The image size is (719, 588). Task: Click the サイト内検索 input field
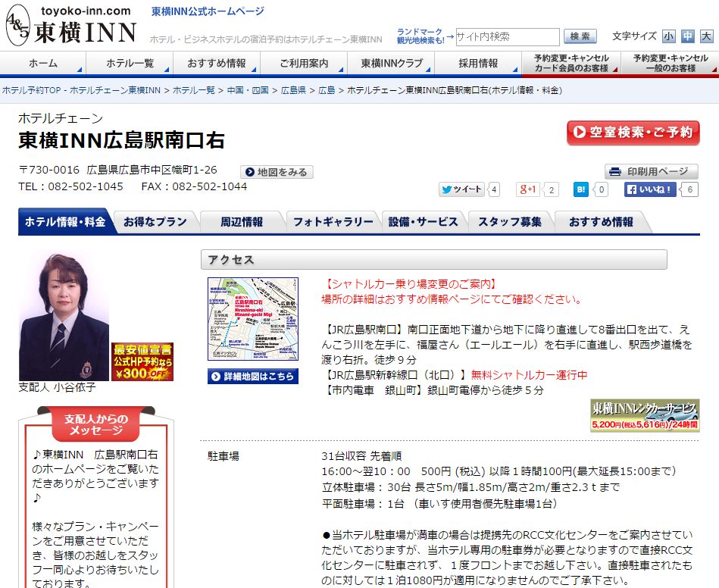click(507, 36)
